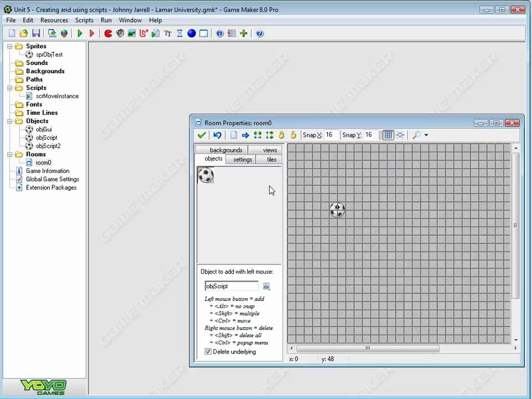This screenshot has height=399, width=532.
Task: Click the Snap Y value field
Action: coord(371,135)
